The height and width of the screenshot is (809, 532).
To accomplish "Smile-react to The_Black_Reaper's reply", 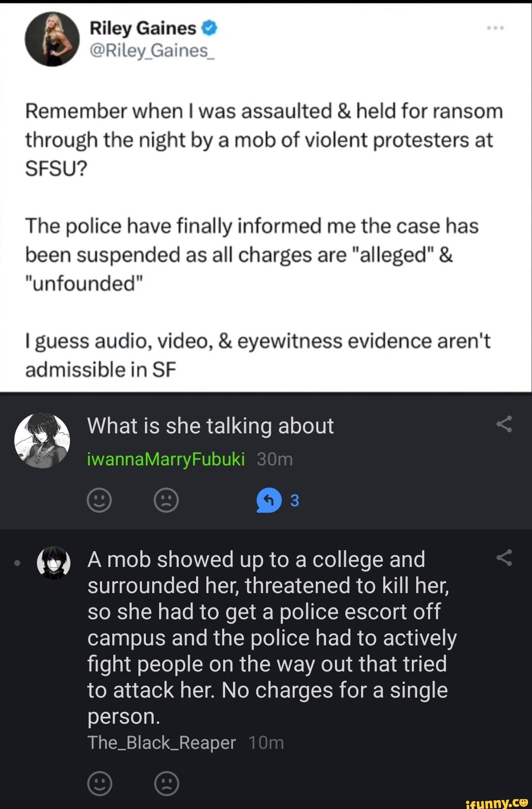I will (100, 783).
